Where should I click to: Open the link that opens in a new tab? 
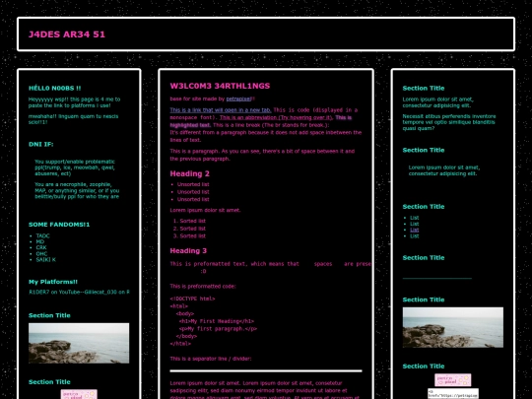(221, 110)
